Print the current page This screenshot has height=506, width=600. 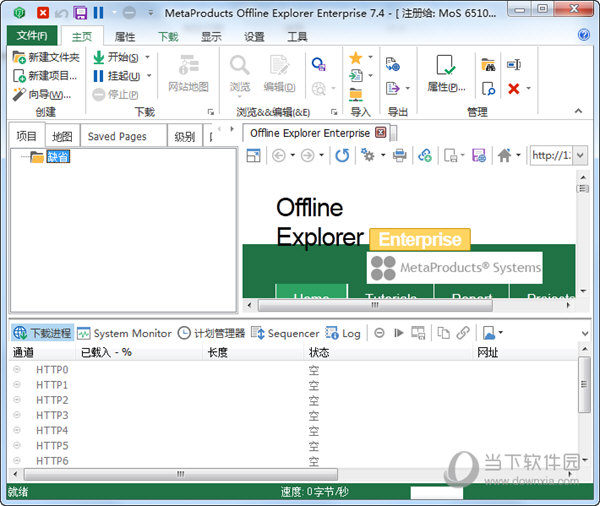tap(399, 155)
